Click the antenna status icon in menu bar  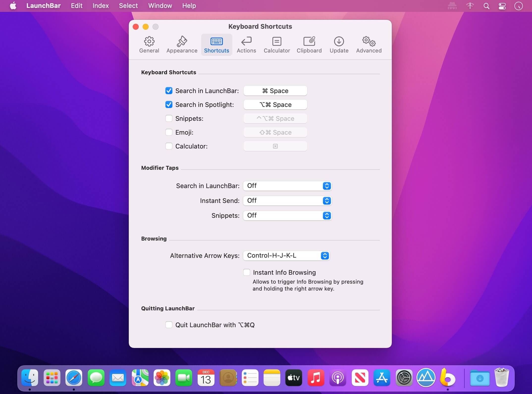point(470,6)
